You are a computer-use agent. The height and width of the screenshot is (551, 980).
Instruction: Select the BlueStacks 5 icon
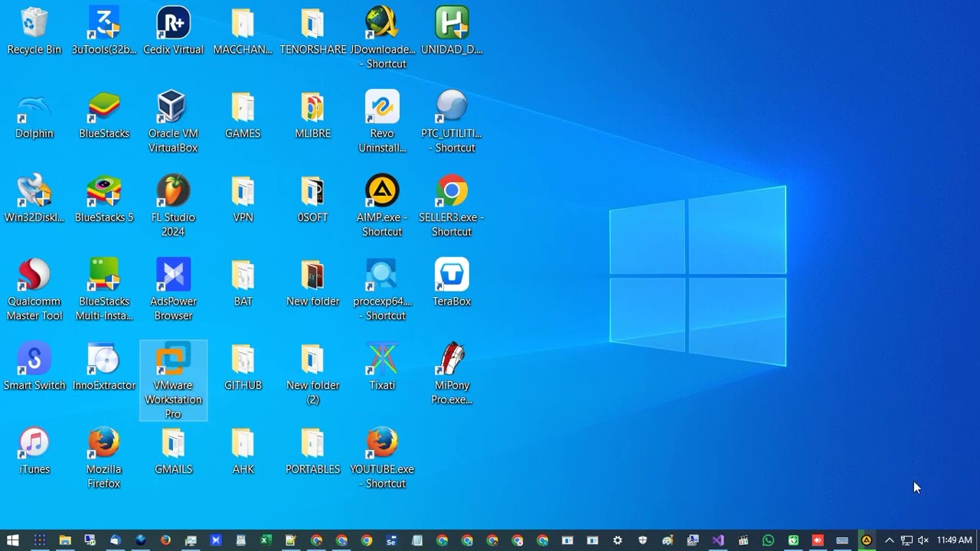click(x=104, y=199)
